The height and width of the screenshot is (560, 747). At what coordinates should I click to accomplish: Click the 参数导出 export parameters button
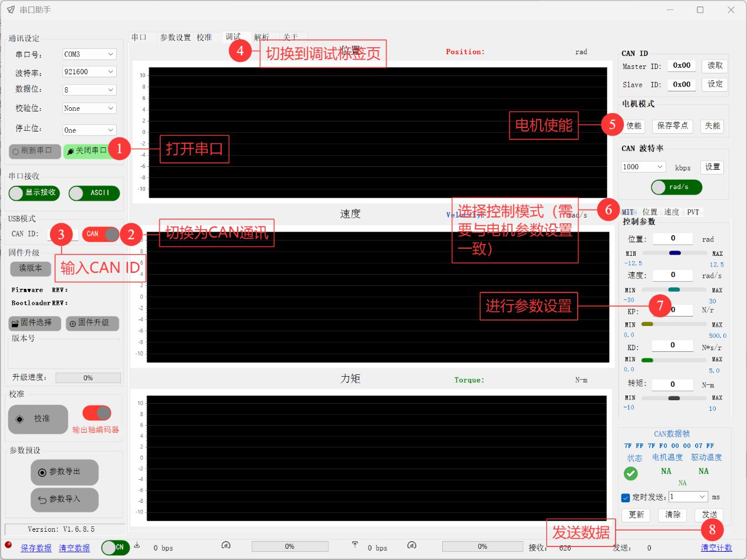[64, 472]
